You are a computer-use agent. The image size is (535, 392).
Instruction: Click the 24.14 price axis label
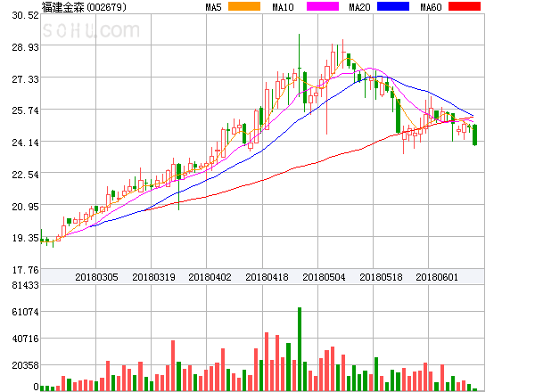(25, 143)
